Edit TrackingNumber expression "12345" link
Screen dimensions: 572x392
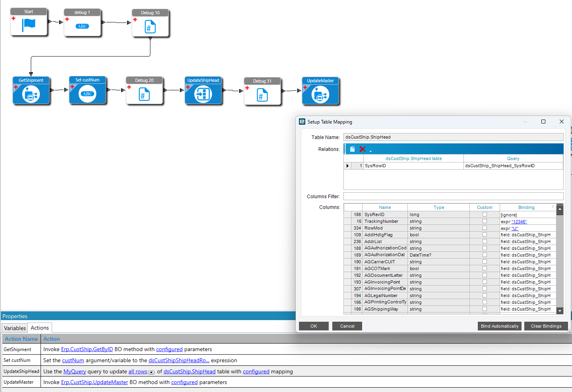519,222
